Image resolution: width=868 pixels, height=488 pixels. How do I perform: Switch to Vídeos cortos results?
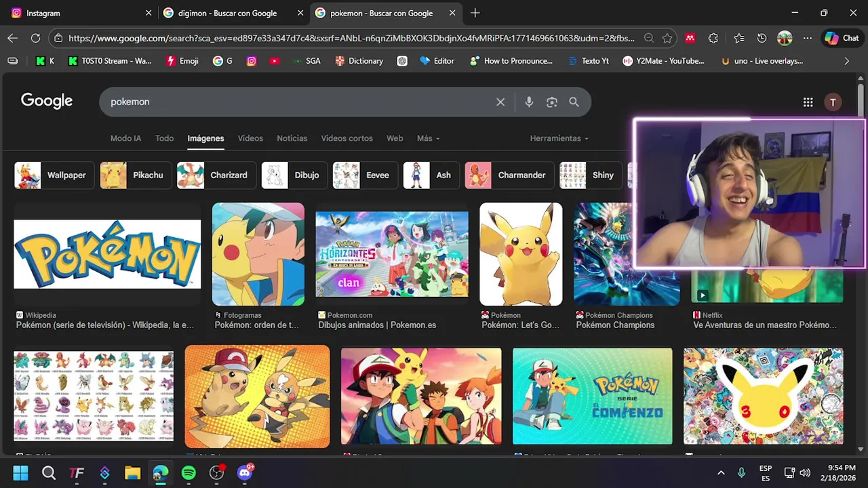pyautogui.click(x=347, y=138)
